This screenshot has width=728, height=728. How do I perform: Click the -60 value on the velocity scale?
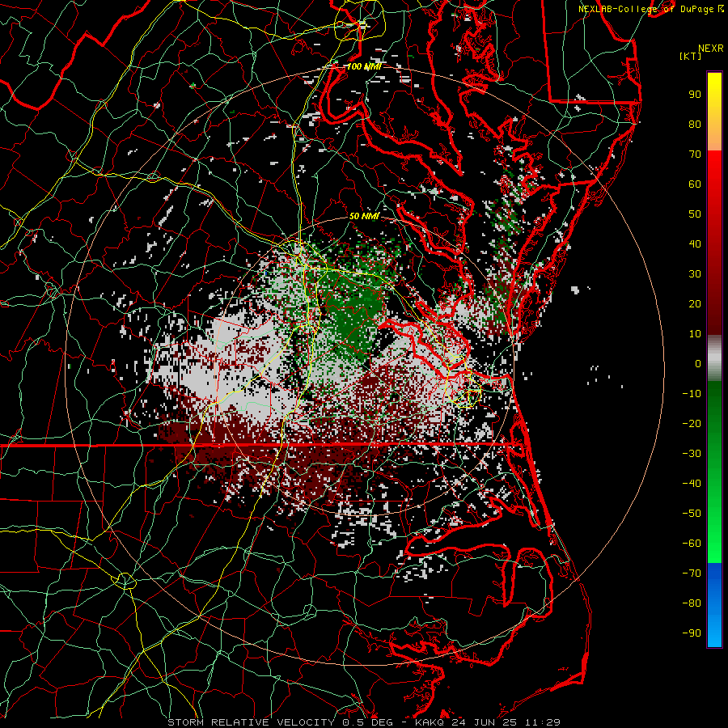tap(692, 544)
